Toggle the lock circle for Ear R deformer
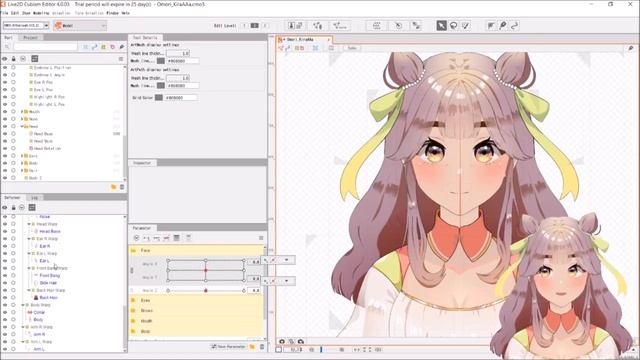Viewport: 640px width, 360px height. coord(13,246)
